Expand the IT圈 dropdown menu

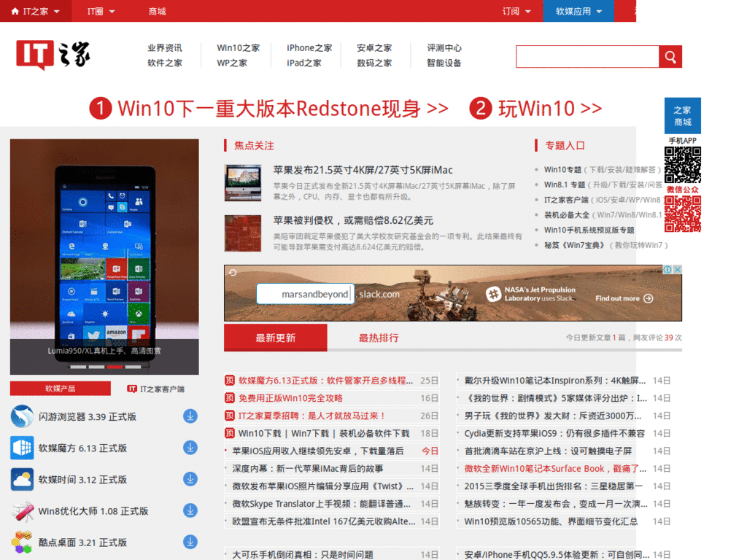101,11
